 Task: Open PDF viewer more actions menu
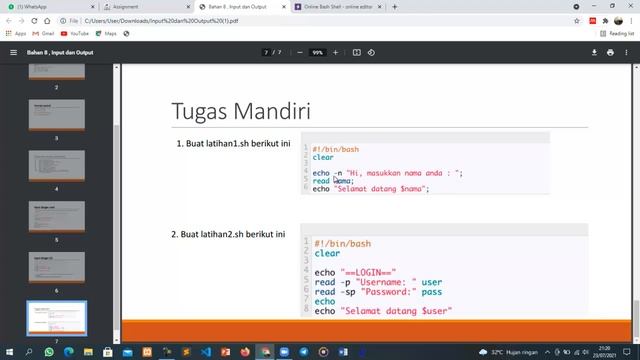click(x=626, y=53)
